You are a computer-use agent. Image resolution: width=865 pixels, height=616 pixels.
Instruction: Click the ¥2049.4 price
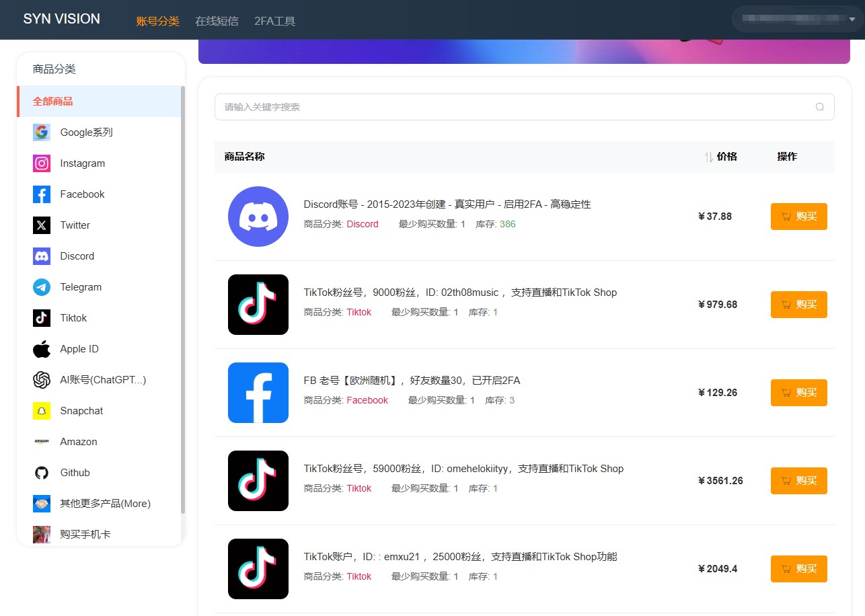click(x=718, y=569)
